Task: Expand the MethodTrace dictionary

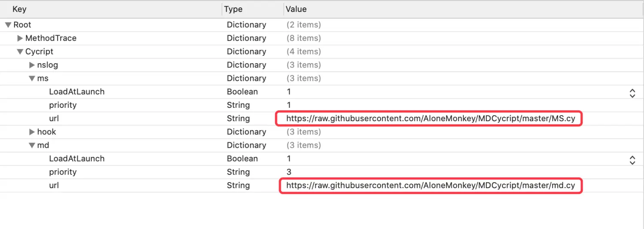Action: pos(20,38)
